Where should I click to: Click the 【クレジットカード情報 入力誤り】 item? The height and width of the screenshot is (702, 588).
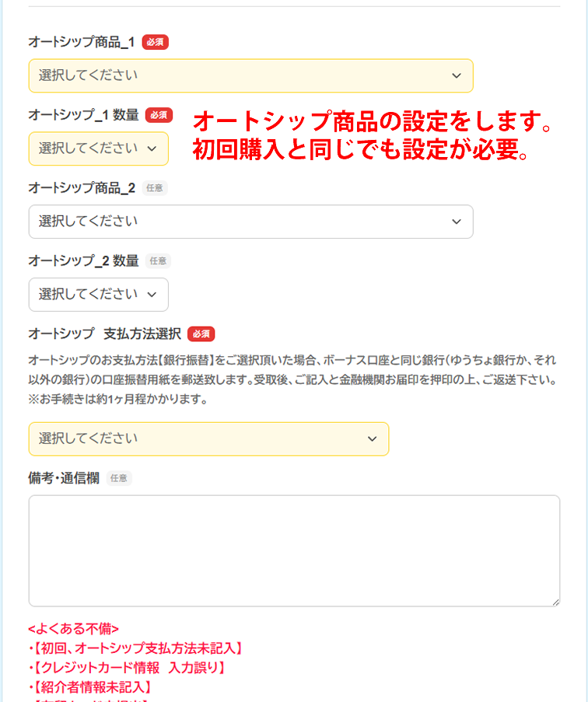tap(128, 668)
